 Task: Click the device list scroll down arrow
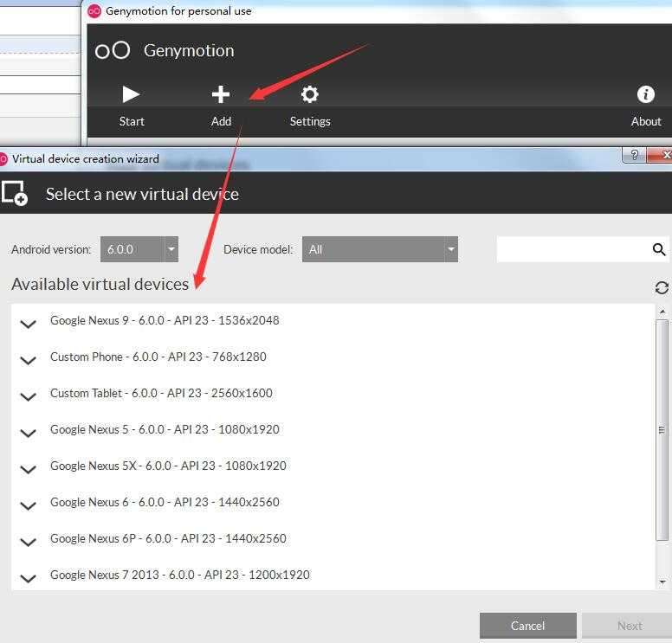[662, 582]
